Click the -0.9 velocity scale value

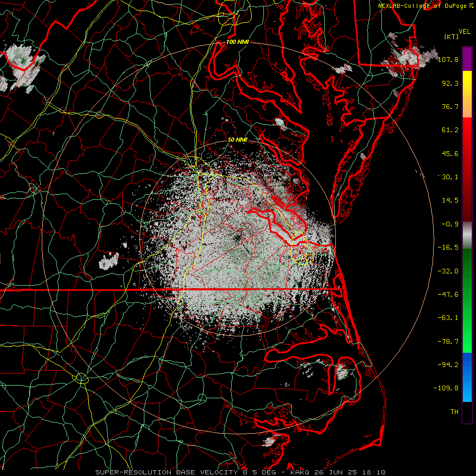pyautogui.click(x=450, y=224)
